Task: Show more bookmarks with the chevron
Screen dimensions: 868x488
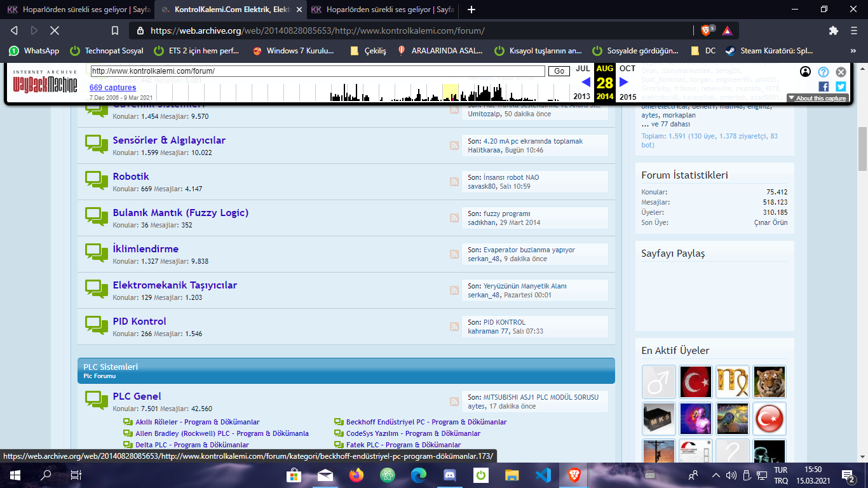Action: pos(853,51)
